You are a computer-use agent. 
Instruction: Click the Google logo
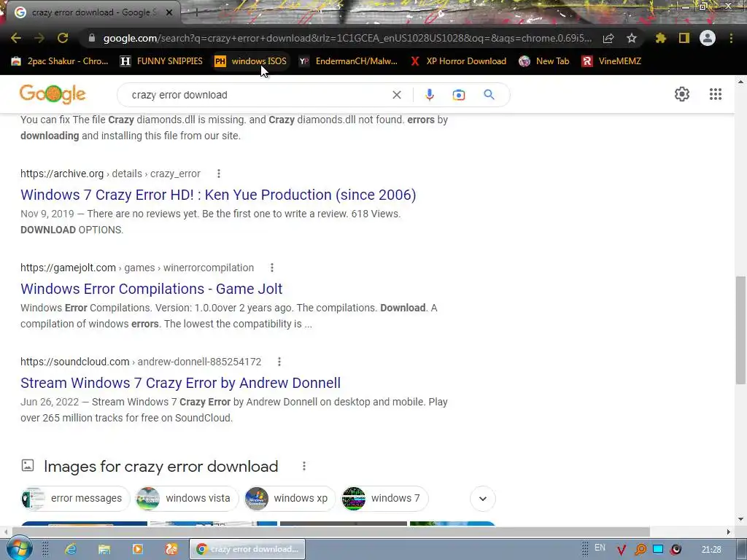pyautogui.click(x=53, y=94)
